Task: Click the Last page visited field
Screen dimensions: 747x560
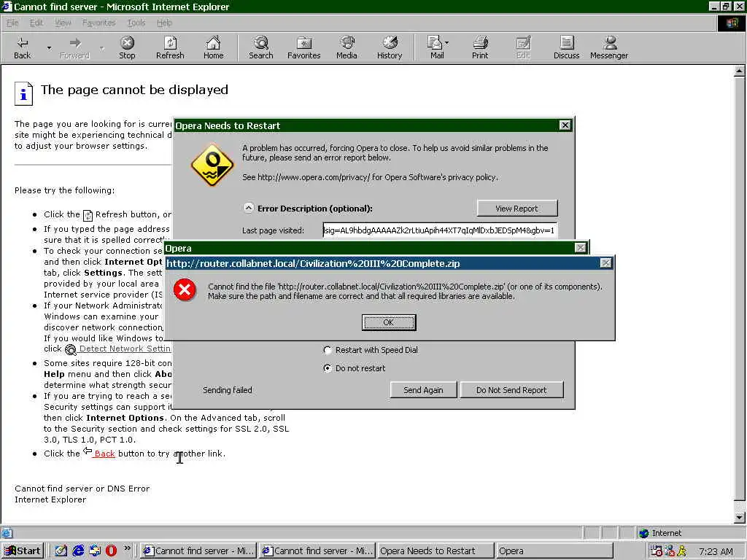Action: [x=440, y=230]
